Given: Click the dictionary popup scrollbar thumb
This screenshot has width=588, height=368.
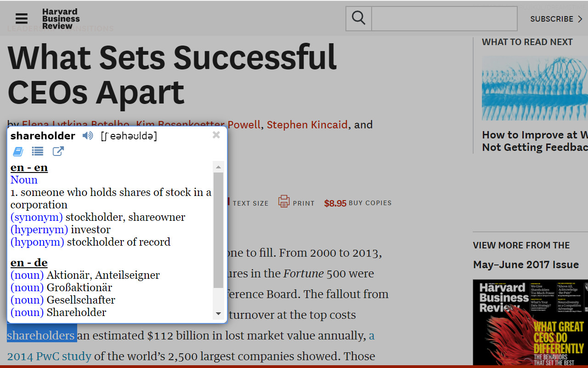Looking at the screenshot, I should [219, 230].
